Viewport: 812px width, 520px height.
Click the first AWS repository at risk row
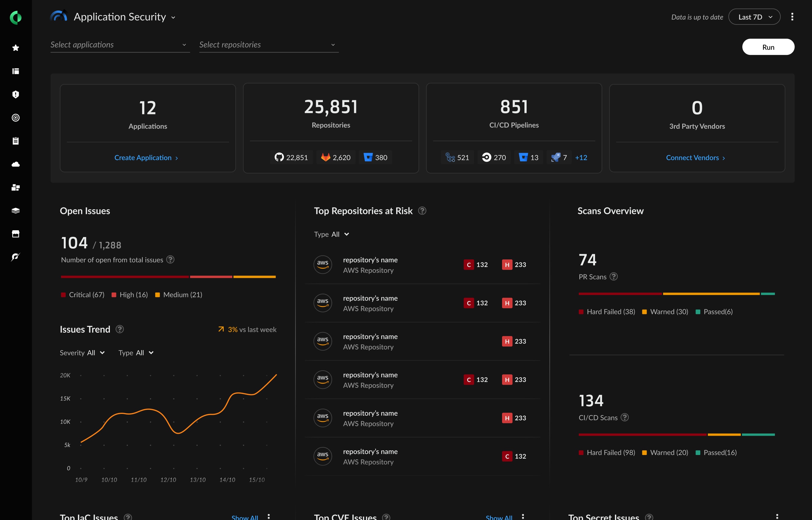coord(423,265)
